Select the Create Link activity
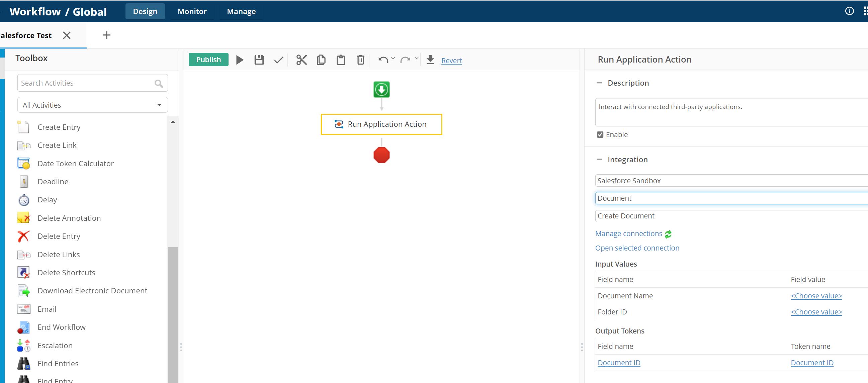 (x=57, y=145)
